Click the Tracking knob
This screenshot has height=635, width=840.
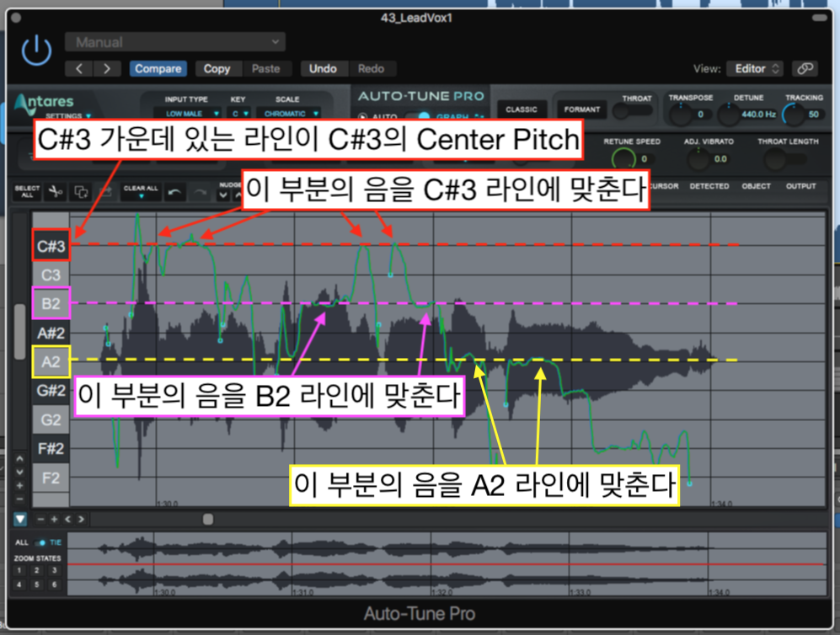(794, 114)
